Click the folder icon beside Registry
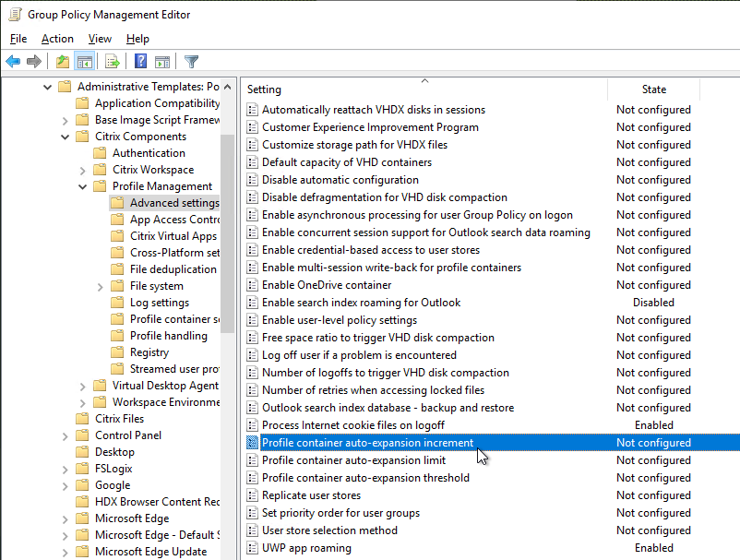Viewport: 740px width, 560px height. 117,351
